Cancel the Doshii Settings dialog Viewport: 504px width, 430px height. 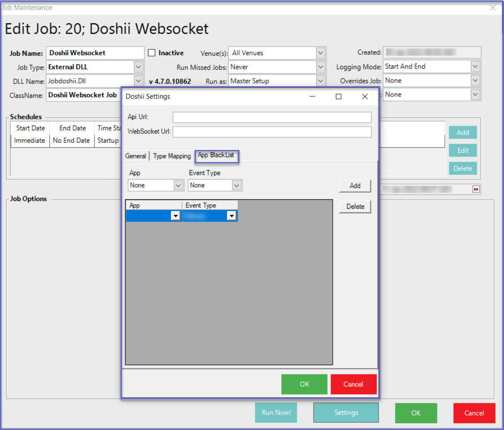354,384
